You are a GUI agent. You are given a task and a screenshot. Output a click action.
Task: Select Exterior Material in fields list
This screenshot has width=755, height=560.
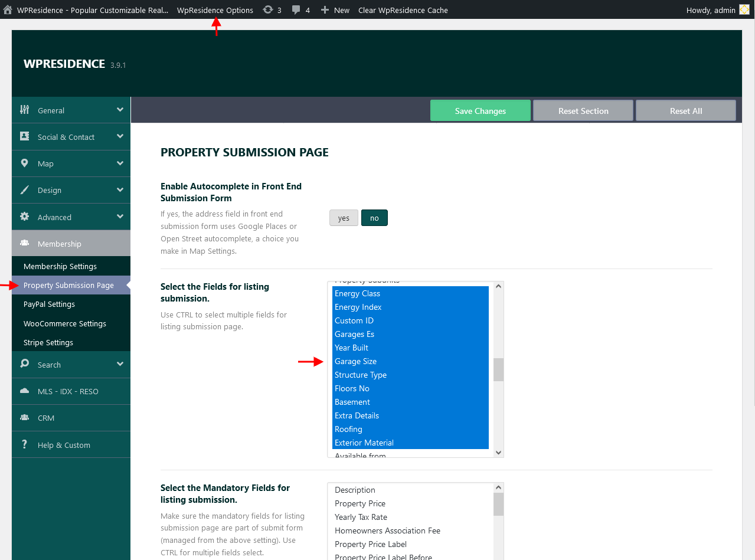click(410, 443)
